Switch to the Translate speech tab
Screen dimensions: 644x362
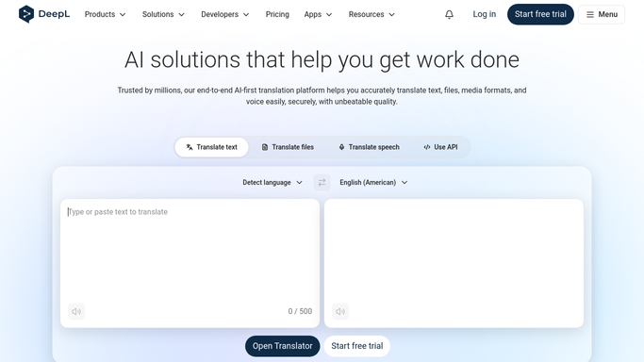coord(369,147)
